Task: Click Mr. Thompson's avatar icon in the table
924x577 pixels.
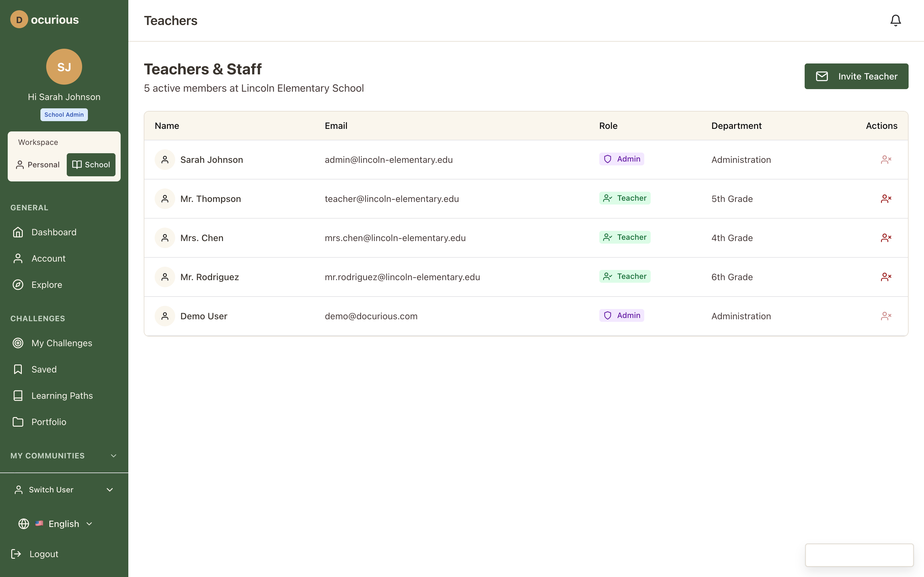Action: tap(165, 199)
